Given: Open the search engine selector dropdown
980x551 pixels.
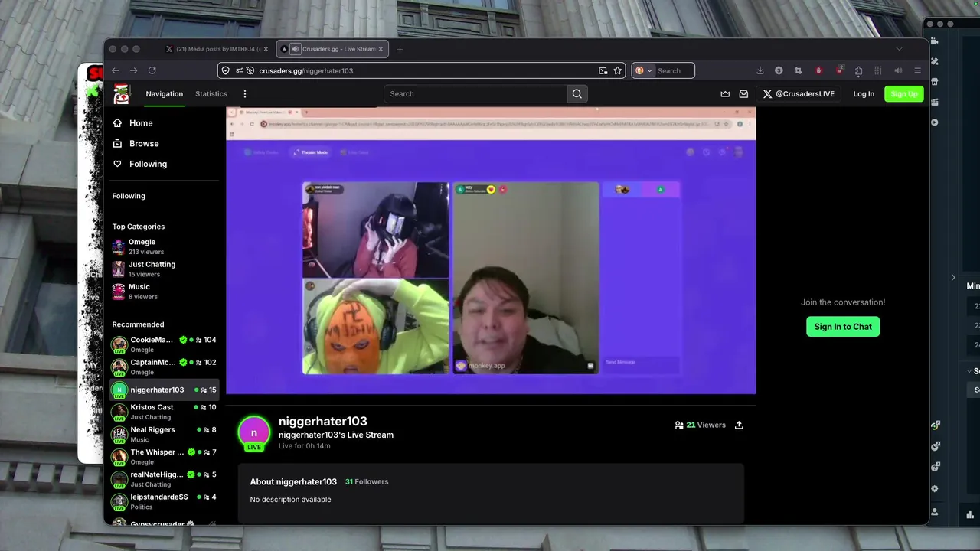Looking at the screenshot, I should (643, 70).
